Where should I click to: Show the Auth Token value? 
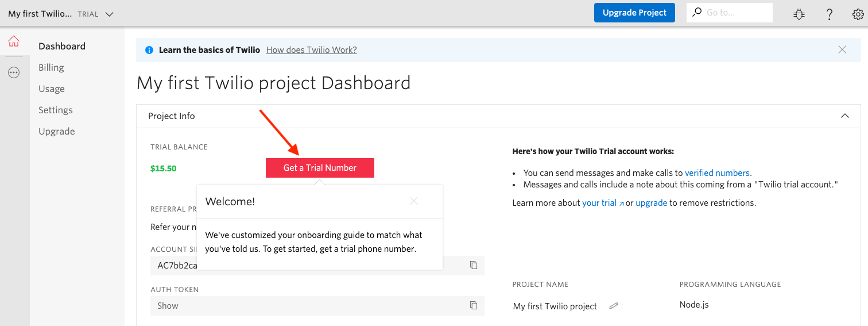[168, 306]
